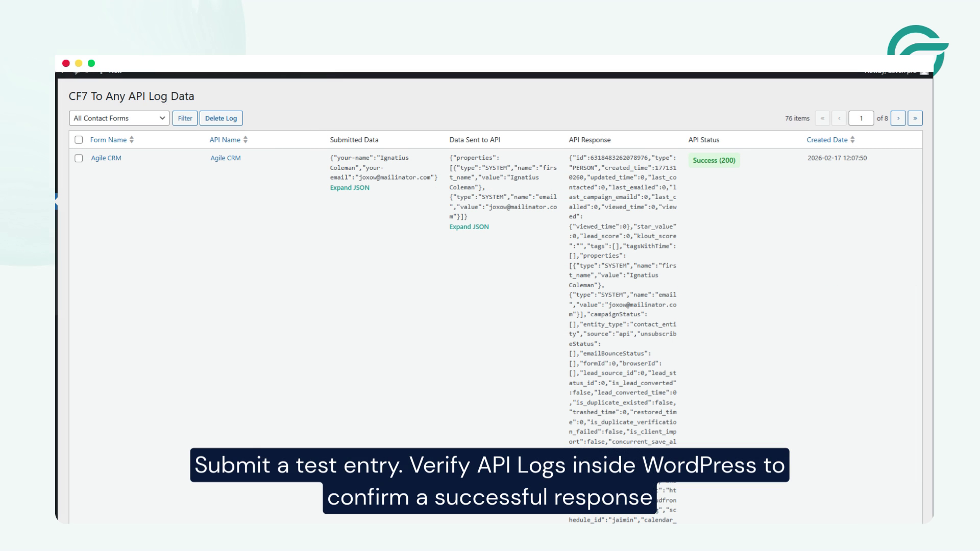Screen dimensions: 980x551
Task: Toggle the select-all checkbox in table header
Action: tap(79, 140)
